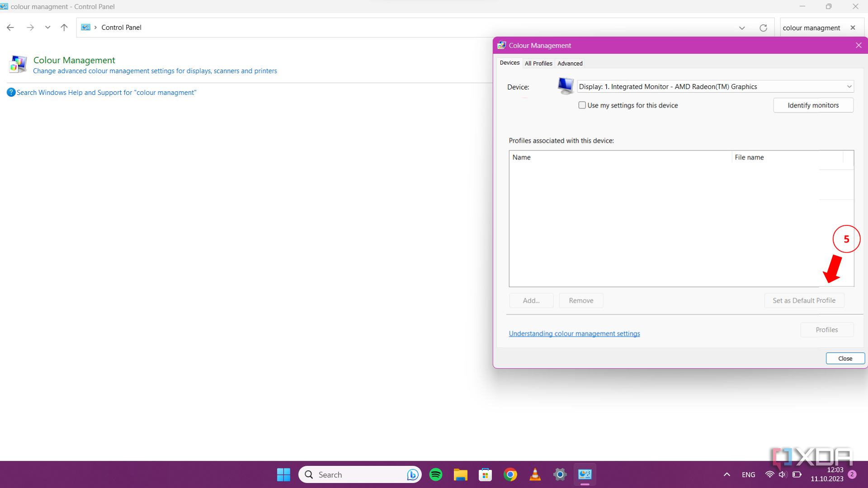The height and width of the screenshot is (488, 868).
Task: Expand the address bar history chevron
Action: [742, 28]
